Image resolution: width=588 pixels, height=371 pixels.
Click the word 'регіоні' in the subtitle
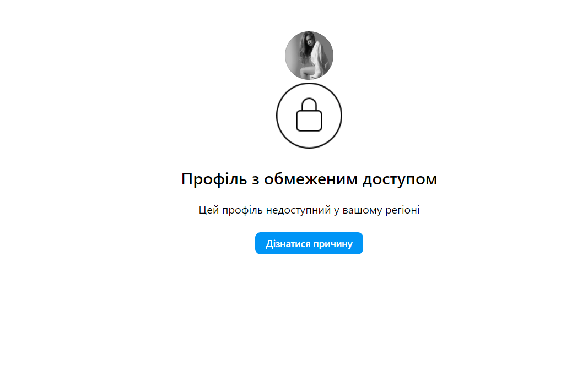(x=402, y=210)
